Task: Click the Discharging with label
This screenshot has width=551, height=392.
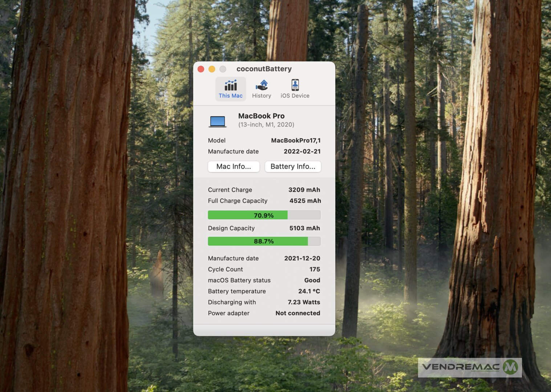Action: coord(232,302)
